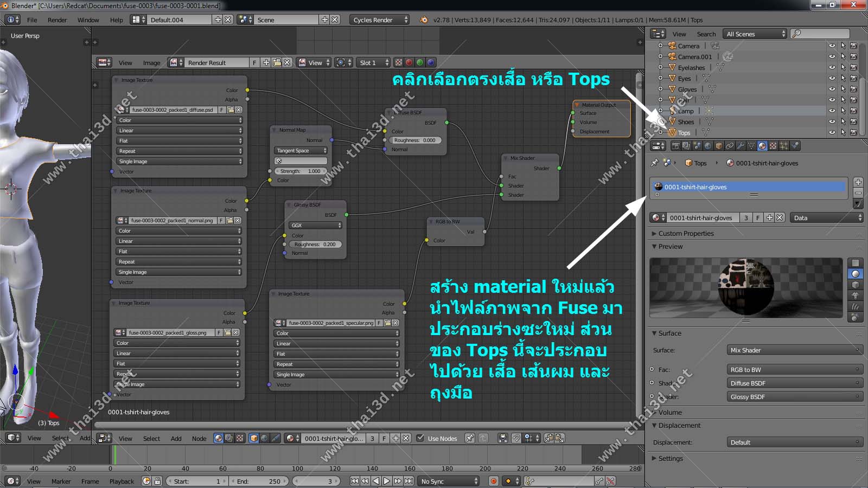868x488 pixels.
Task: Open the Render properties tab
Action: pos(676,146)
